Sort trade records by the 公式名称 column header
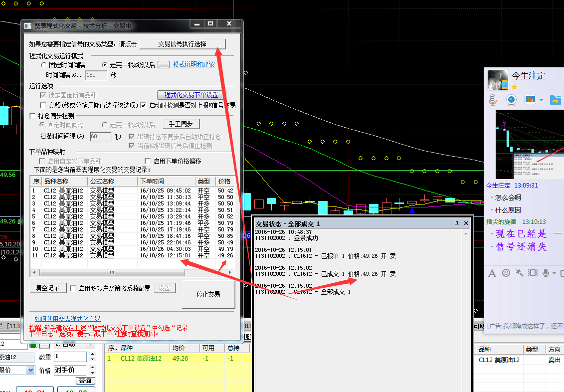The height and width of the screenshot is (392, 564). (112, 181)
